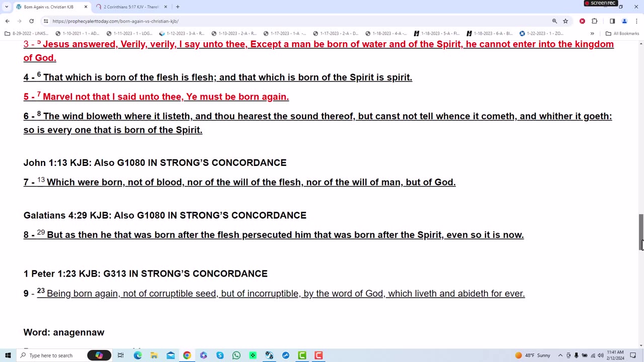Open the Chrome profile avatar
The image size is (644, 362).
[624, 21]
